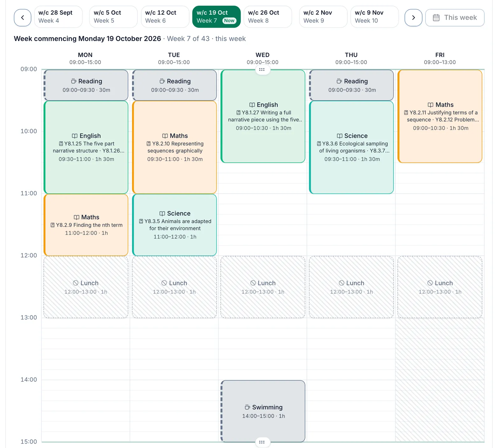Click the note icon beside Y8.1.27

coord(238,112)
